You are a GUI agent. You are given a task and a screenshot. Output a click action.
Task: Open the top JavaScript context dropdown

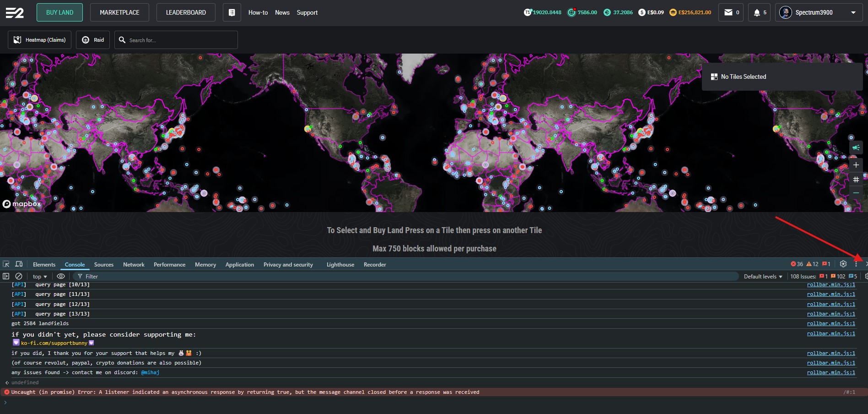click(40, 276)
